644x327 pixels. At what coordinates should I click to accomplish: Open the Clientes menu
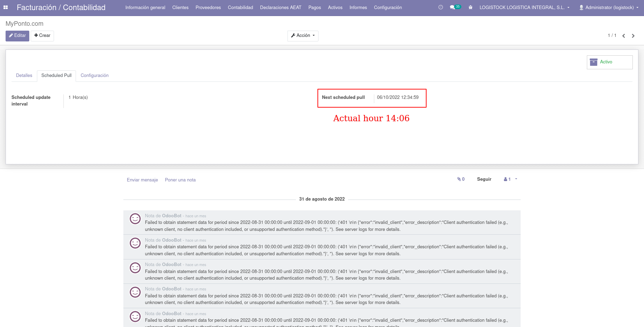coord(180,7)
